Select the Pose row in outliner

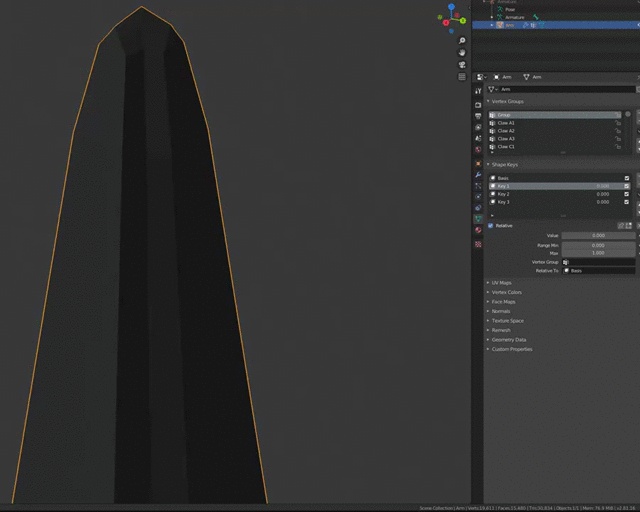pos(510,9)
